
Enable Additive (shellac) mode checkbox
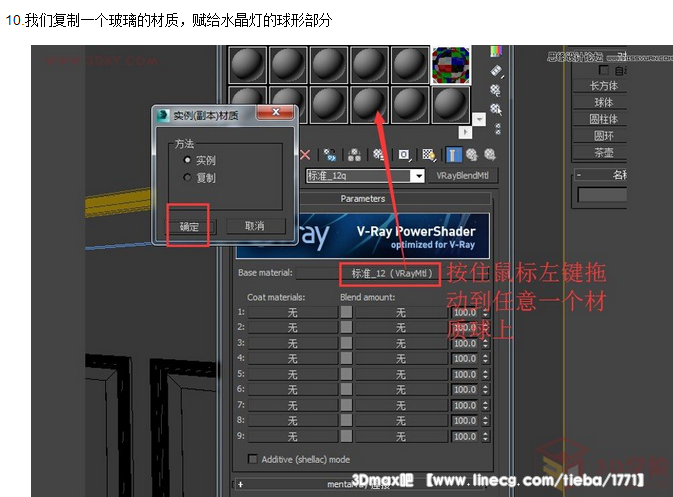253,459
